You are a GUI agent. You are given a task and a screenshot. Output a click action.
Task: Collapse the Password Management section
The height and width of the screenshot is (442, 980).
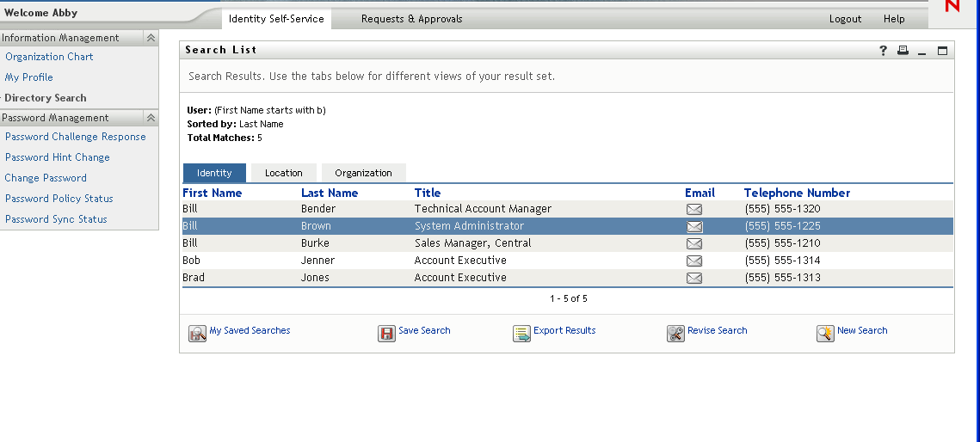pyautogui.click(x=151, y=118)
